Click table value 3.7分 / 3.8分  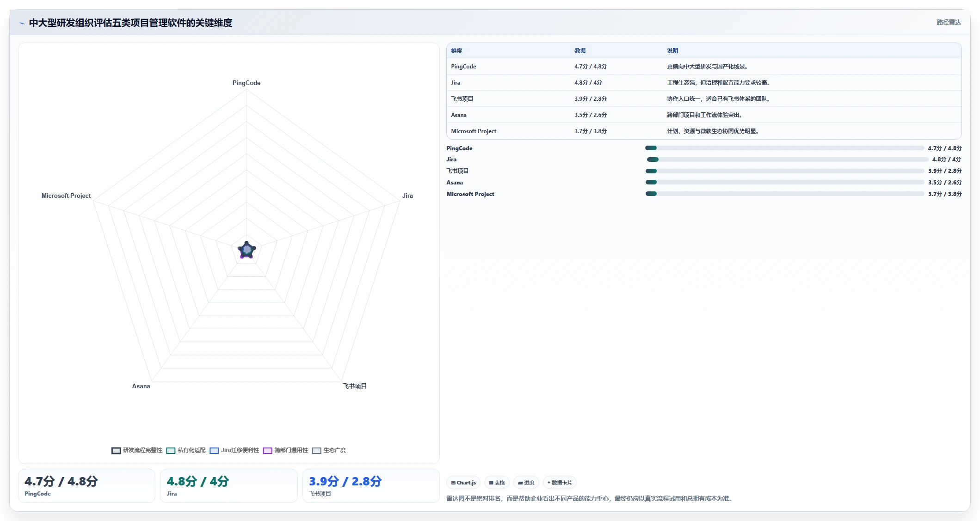[591, 131]
